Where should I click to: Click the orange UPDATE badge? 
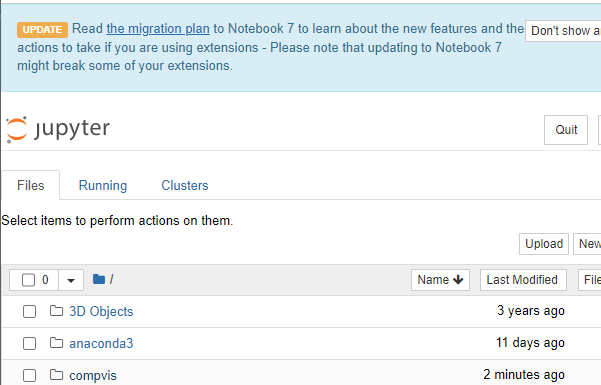[43, 30]
